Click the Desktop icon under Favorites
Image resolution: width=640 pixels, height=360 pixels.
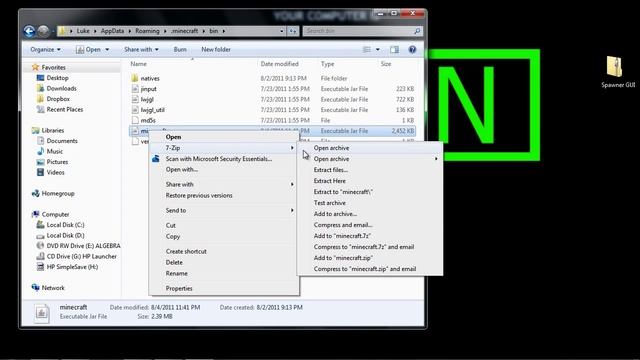(40, 78)
